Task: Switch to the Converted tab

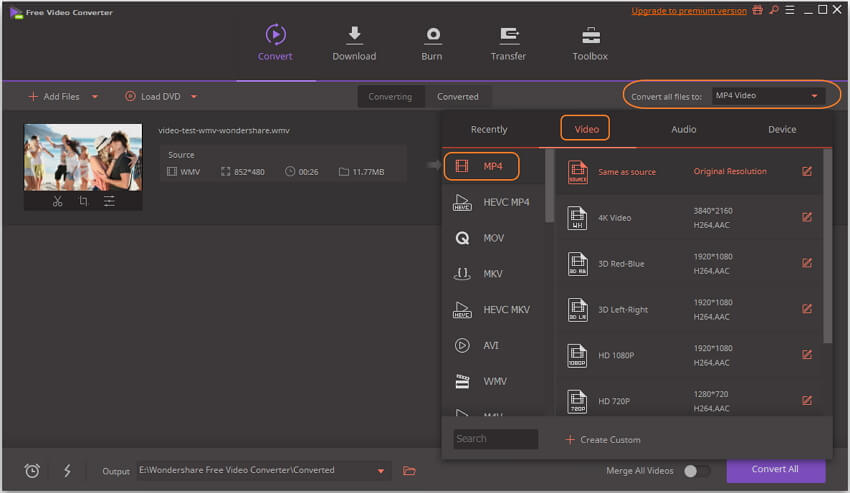Action: click(x=458, y=97)
